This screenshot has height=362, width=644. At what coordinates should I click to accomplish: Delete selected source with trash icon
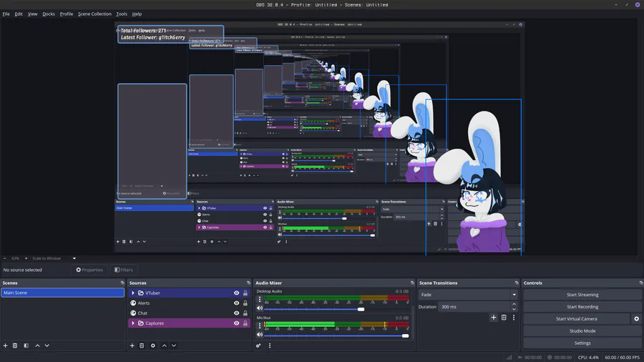pyautogui.click(x=142, y=346)
